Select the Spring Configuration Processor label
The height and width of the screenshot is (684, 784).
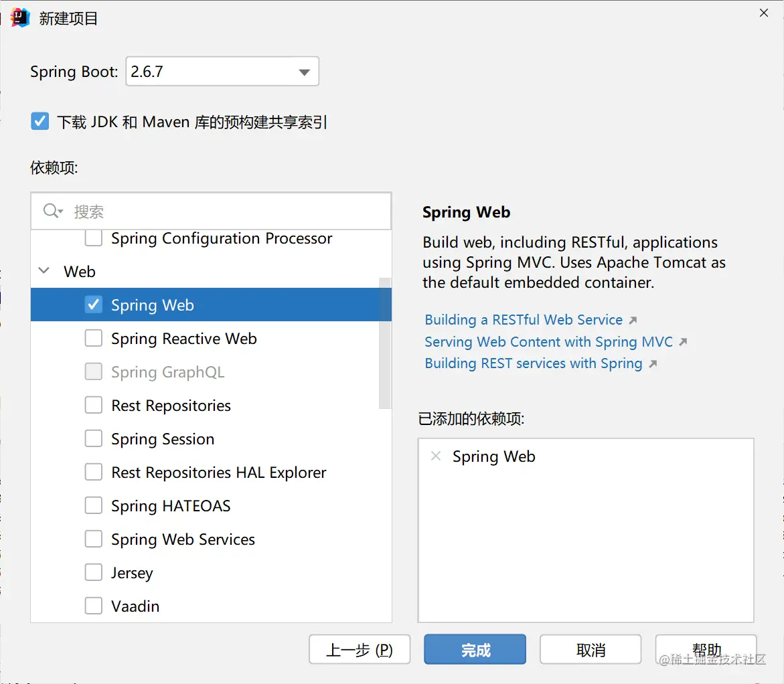click(x=222, y=238)
